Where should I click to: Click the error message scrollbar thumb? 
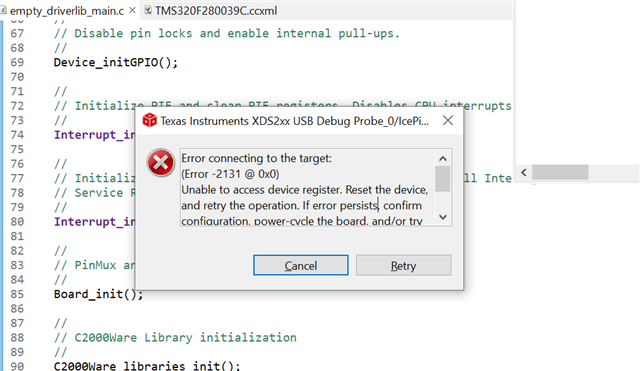pos(442,179)
